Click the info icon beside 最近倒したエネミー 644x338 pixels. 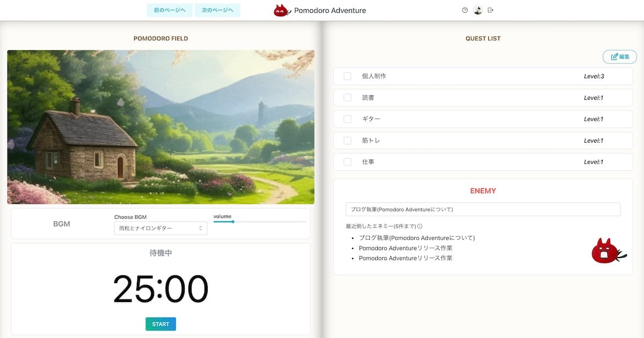(x=420, y=226)
